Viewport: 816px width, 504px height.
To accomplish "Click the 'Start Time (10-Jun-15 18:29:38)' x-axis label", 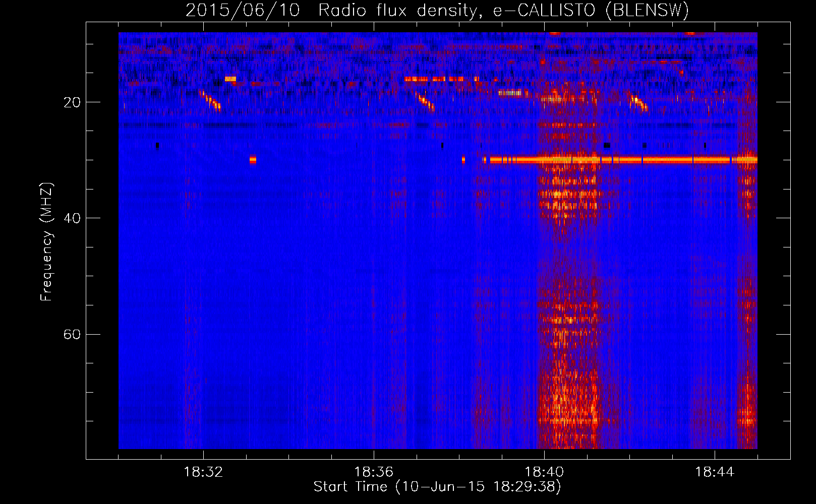I will point(437,487).
